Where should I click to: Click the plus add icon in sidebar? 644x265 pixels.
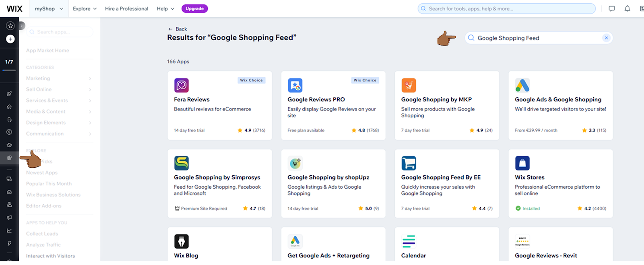pos(10,39)
